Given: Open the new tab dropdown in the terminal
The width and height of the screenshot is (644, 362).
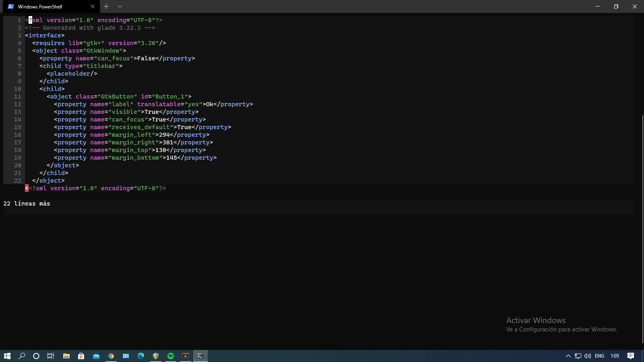Looking at the screenshot, I should pyautogui.click(x=120, y=6).
